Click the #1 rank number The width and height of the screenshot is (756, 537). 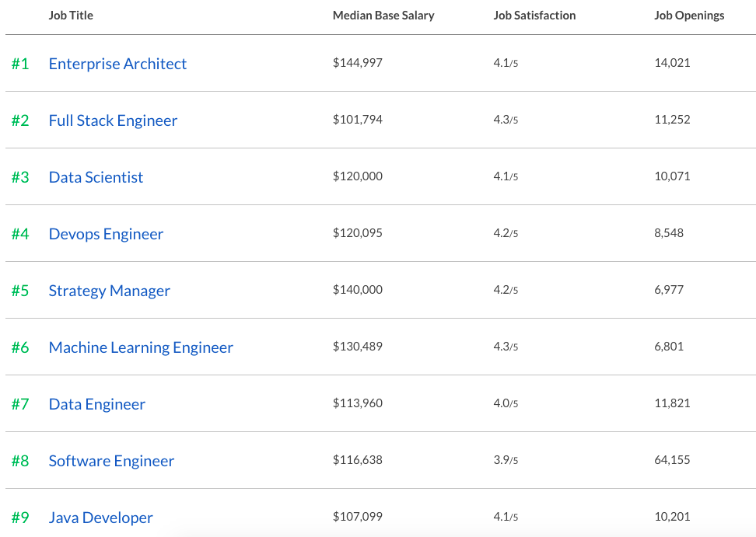click(x=20, y=64)
